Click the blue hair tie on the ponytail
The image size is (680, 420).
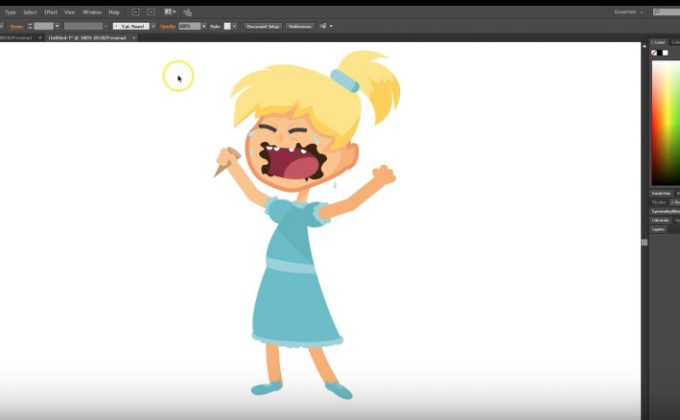pos(345,81)
